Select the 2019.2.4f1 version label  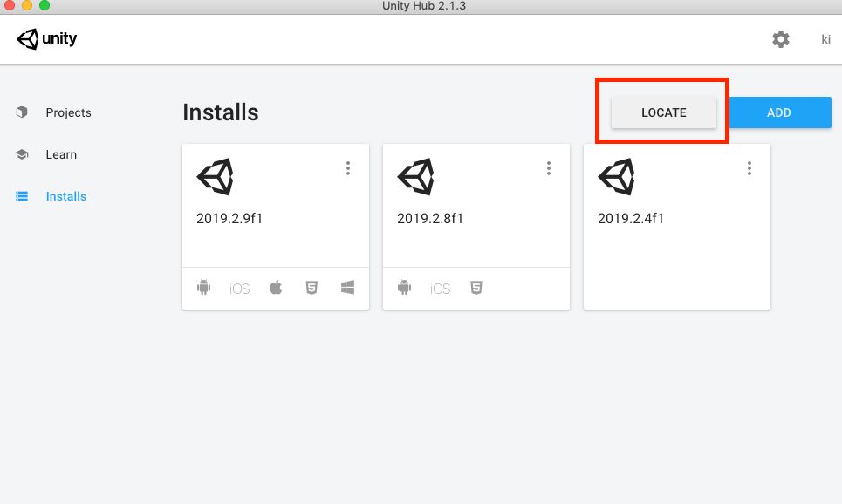(631, 219)
